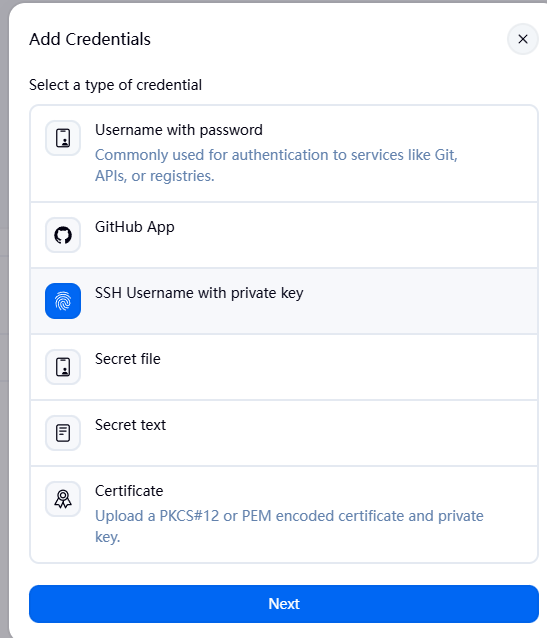Click the Secret file icon
Image resolution: width=547 pixels, height=638 pixels.
pos(63,367)
